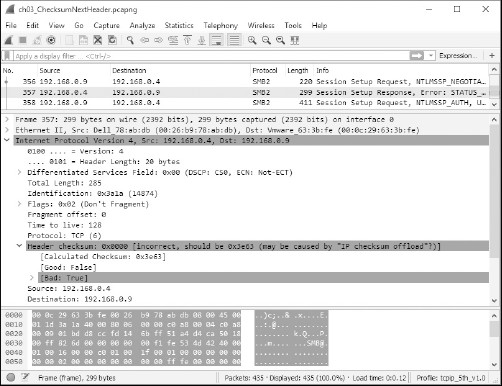The height and width of the screenshot is (386, 502).
Task: Select packet 356 Session Setup Request
Action: click(x=245, y=82)
